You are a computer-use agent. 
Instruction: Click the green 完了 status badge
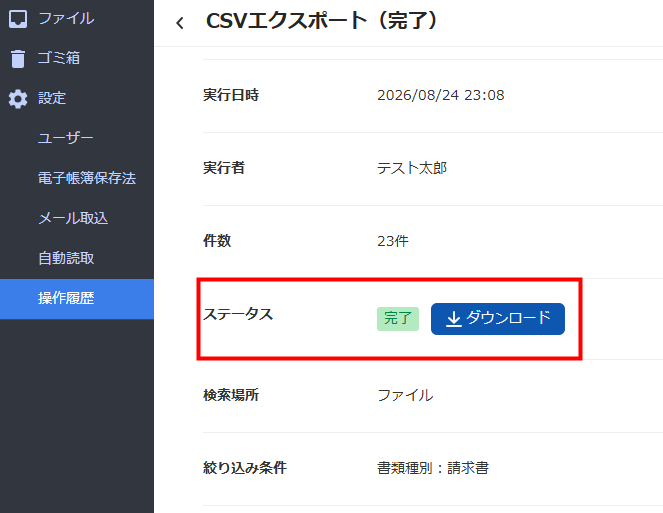click(x=397, y=319)
